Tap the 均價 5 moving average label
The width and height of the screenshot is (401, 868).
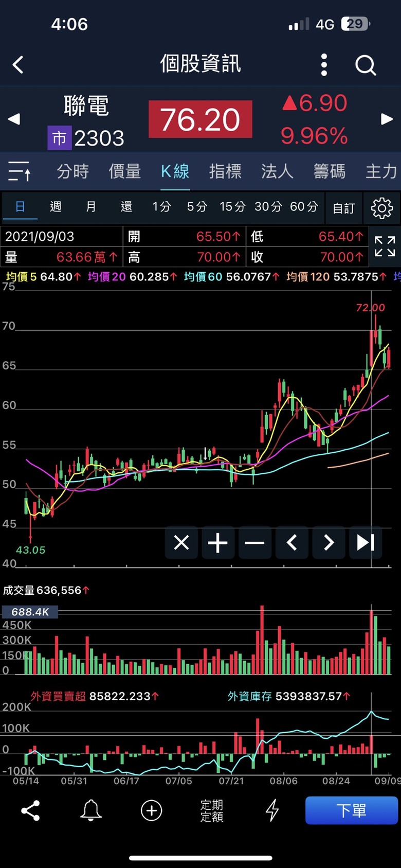click(x=22, y=277)
